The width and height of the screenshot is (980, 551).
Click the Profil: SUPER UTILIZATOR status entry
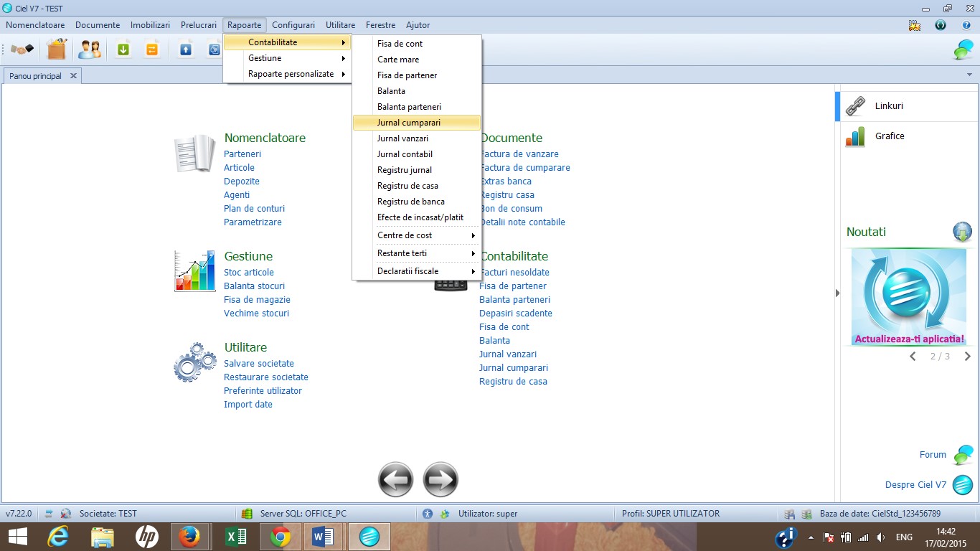coord(671,514)
